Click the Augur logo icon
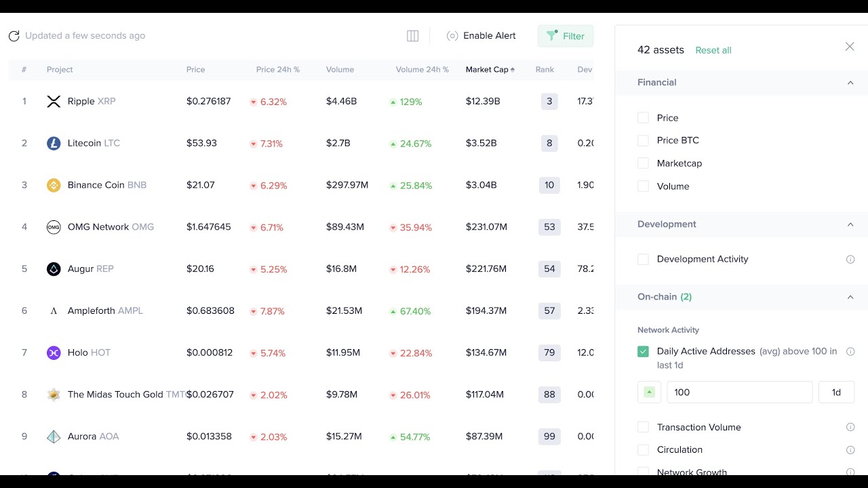The height and width of the screenshot is (488, 868). click(x=54, y=269)
